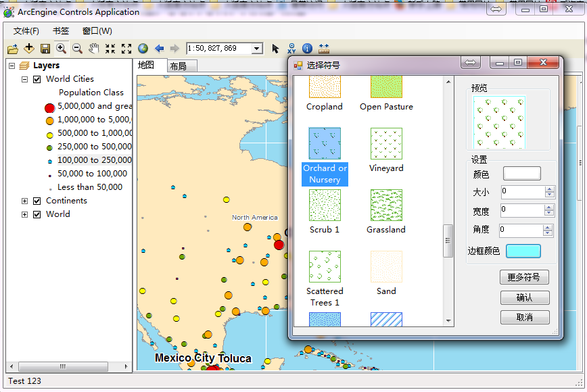Screen dimensions: 587x392
Task: Click the dialog's double-arrow title bar button
Action: 471,62
